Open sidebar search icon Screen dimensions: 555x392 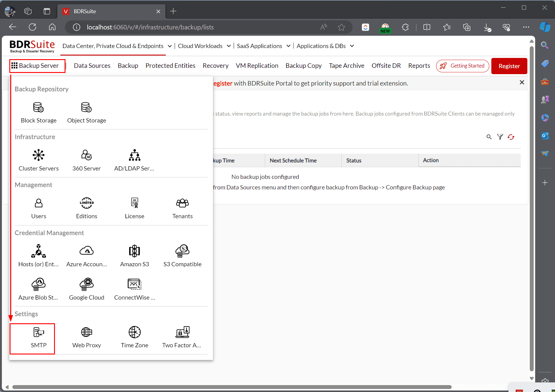pos(544,45)
